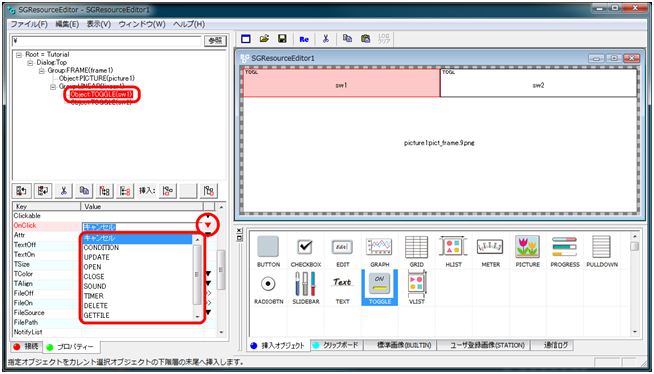Open the ファイル(F) menu

click(x=29, y=24)
